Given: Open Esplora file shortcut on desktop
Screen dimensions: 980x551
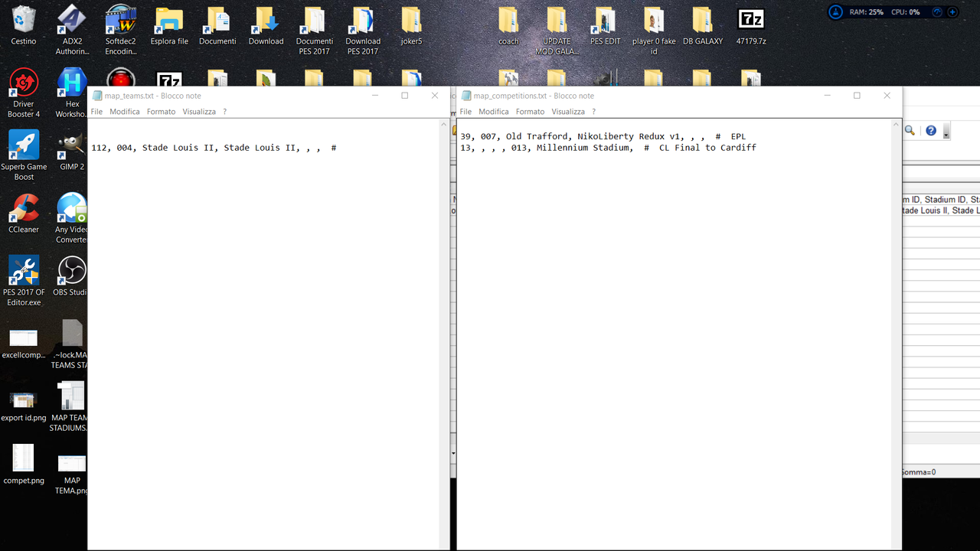Looking at the screenshot, I should coord(169,25).
